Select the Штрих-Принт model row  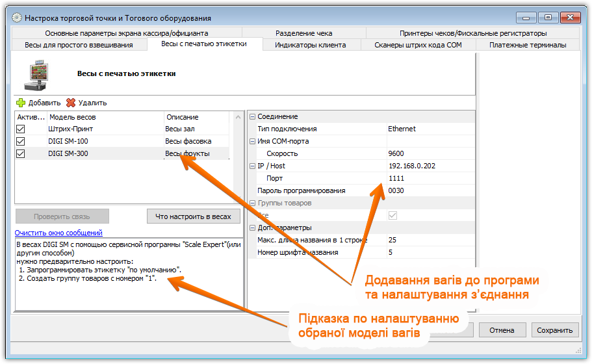pyautogui.click(x=122, y=129)
